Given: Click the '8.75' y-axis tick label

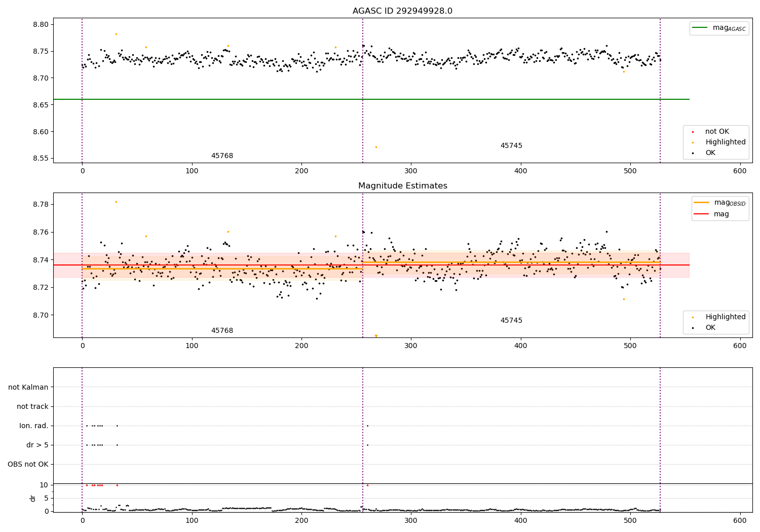Looking at the screenshot, I should [x=41, y=51].
